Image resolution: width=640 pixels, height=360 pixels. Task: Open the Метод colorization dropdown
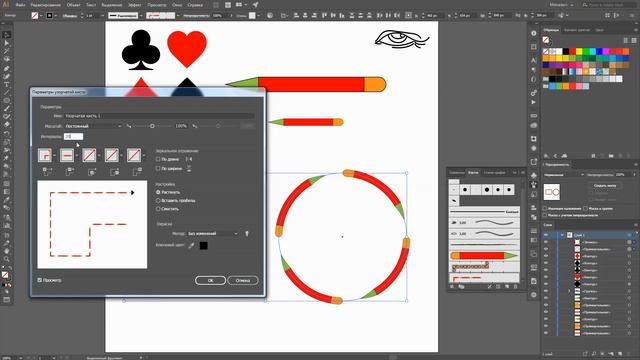(213, 233)
